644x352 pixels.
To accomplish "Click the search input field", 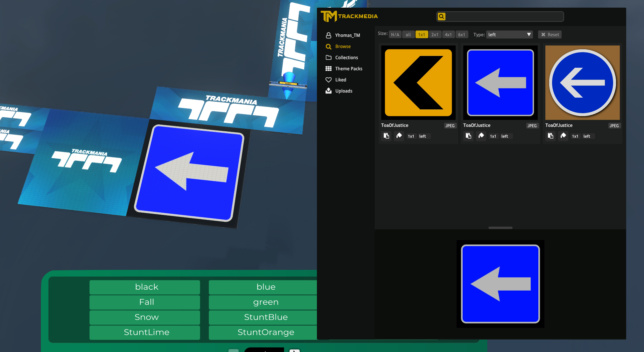I will click(x=500, y=16).
